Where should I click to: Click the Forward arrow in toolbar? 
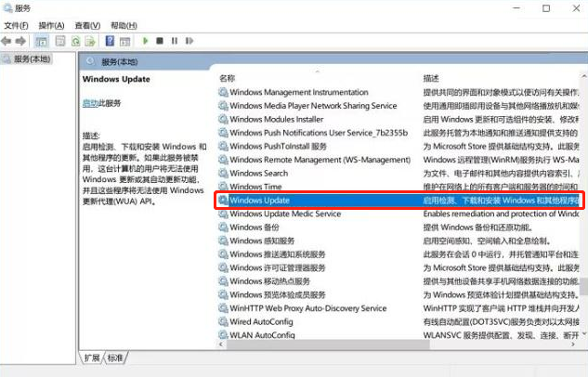(20, 41)
